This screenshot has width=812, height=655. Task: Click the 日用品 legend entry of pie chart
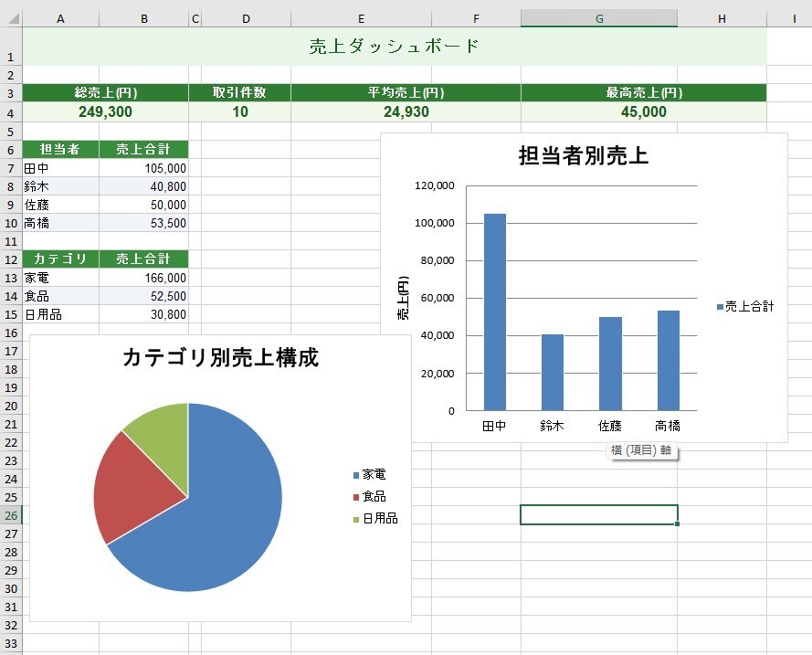tap(375, 518)
